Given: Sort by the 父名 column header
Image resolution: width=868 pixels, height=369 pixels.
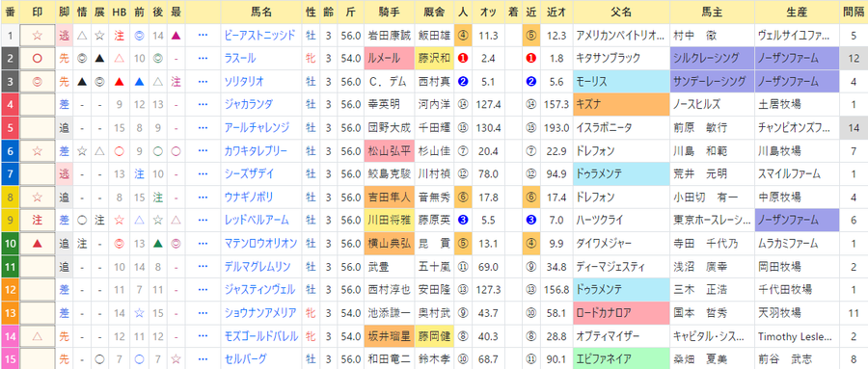Looking at the screenshot, I should click(x=621, y=12).
